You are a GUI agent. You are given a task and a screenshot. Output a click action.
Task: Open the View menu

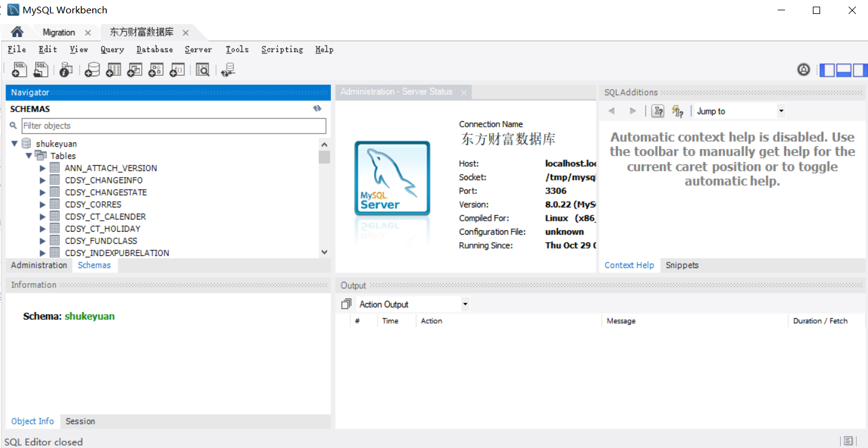point(79,49)
